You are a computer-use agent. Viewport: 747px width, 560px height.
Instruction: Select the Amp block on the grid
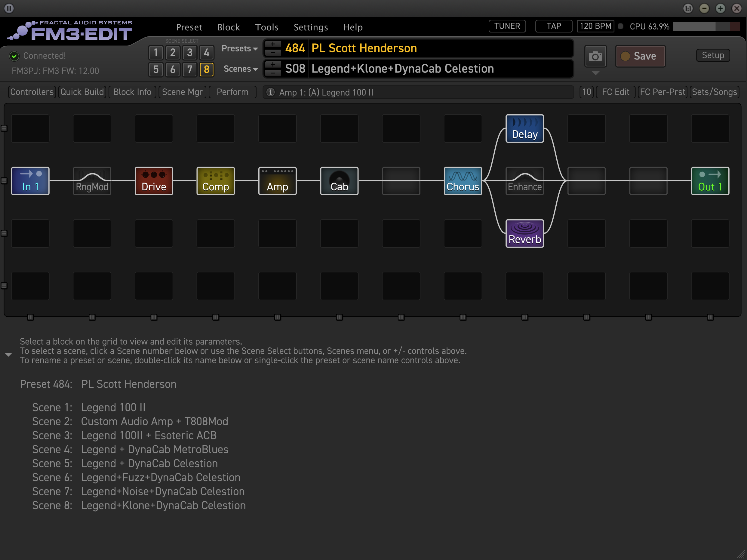(277, 181)
